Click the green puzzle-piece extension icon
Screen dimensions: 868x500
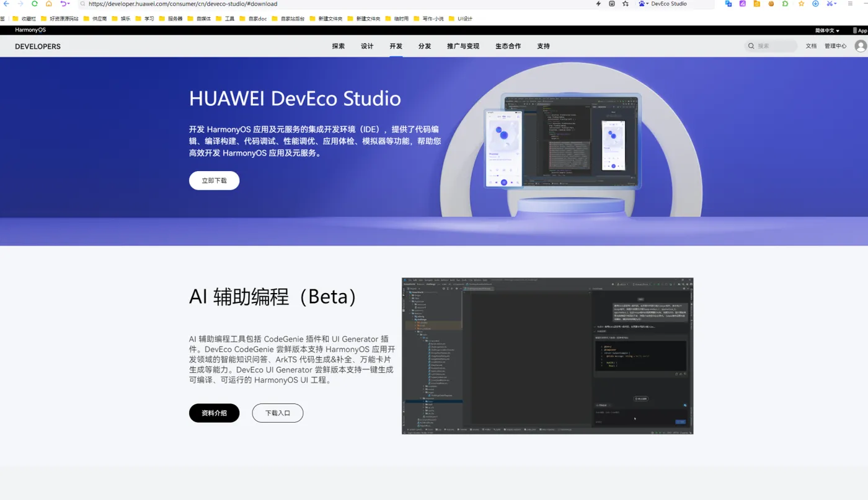coord(786,4)
